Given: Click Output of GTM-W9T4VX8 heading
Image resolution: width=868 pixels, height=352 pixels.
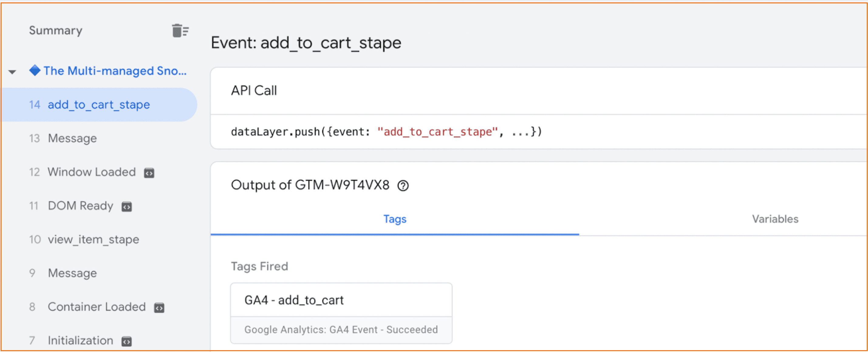Looking at the screenshot, I should (x=310, y=185).
